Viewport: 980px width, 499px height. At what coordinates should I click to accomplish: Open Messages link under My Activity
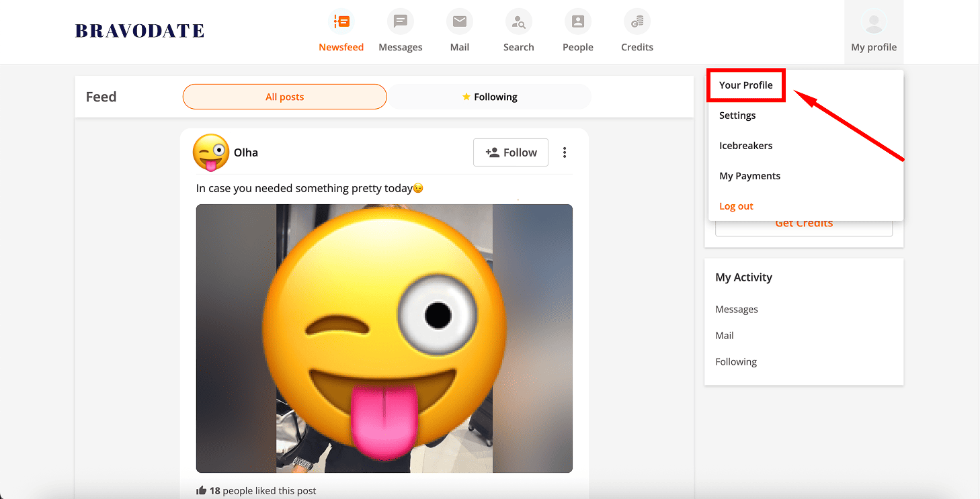coord(737,310)
